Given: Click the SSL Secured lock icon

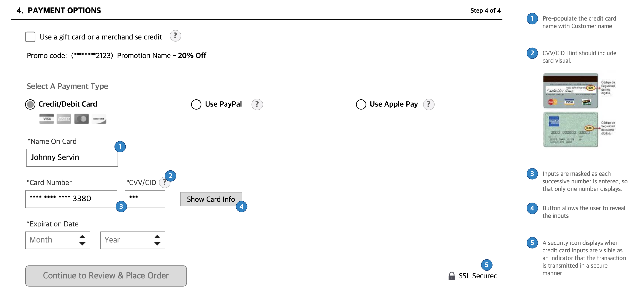Looking at the screenshot, I should pos(451,276).
